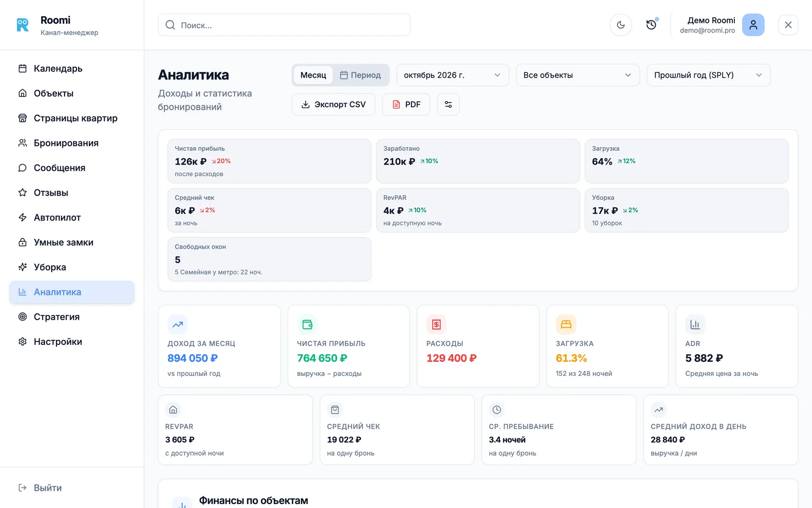Image resolution: width=812 pixels, height=508 pixels.
Task: Open Отзывы section
Action: (72, 193)
